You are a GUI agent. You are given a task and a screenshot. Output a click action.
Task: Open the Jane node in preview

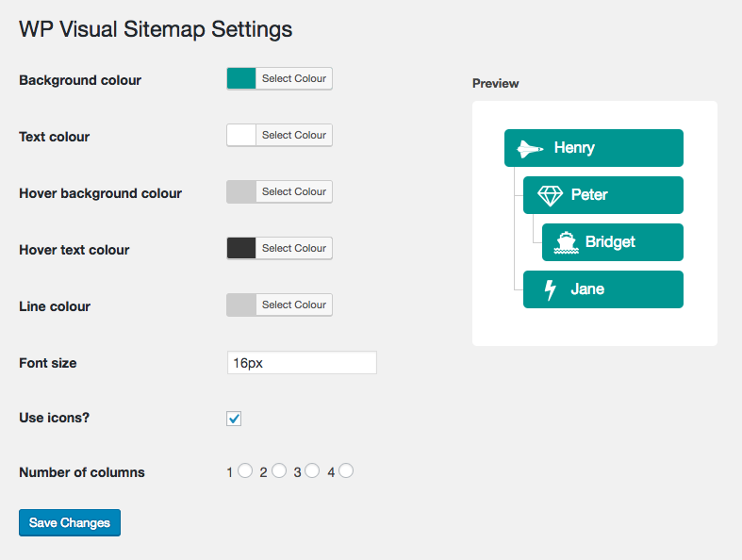(x=603, y=289)
